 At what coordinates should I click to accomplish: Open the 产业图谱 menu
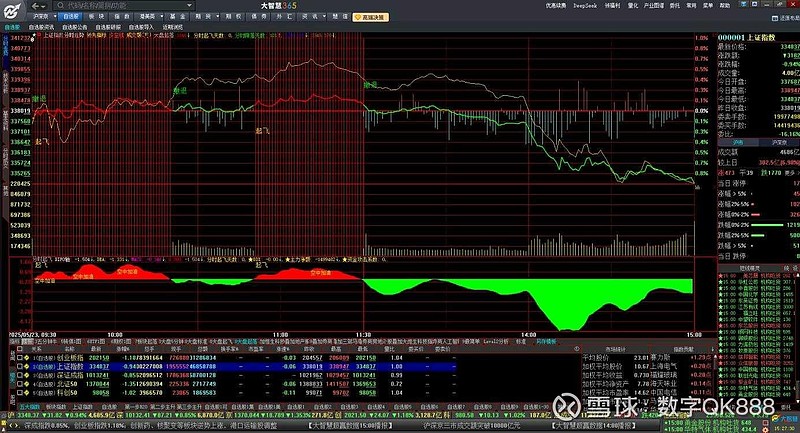click(654, 6)
